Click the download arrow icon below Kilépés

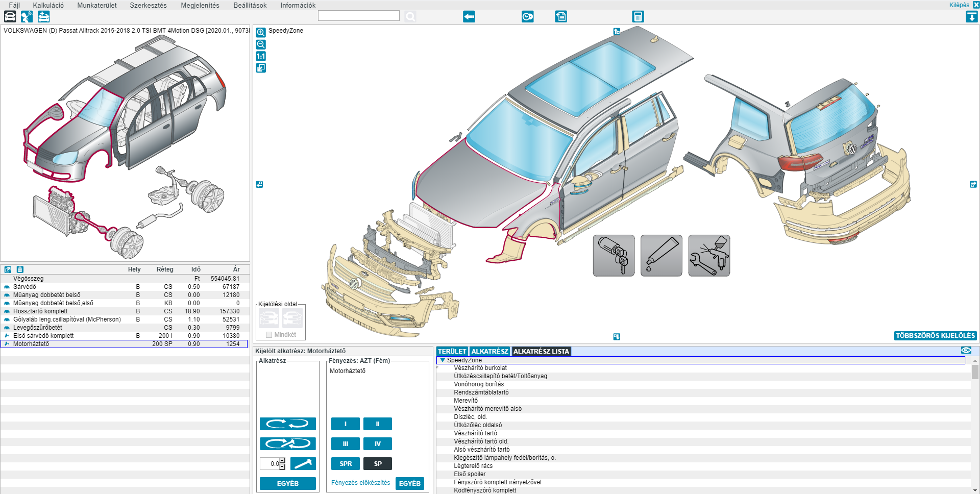(x=971, y=17)
